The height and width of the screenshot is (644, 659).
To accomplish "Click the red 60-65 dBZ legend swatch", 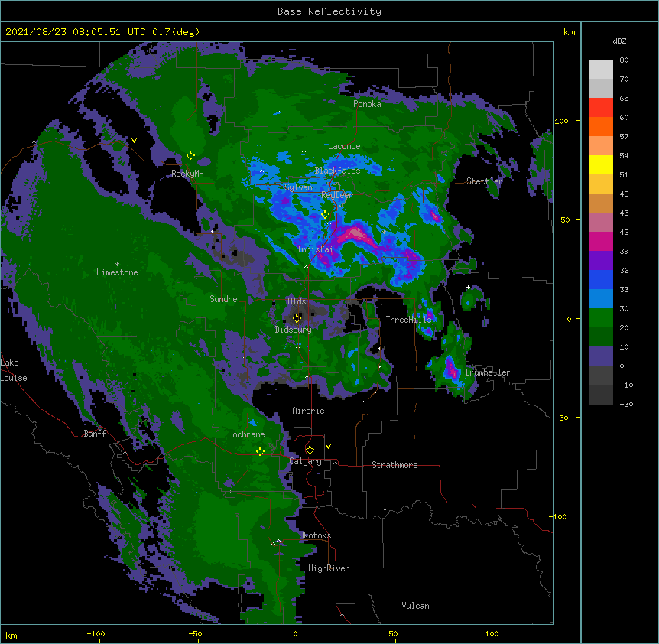I will (x=601, y=108).
